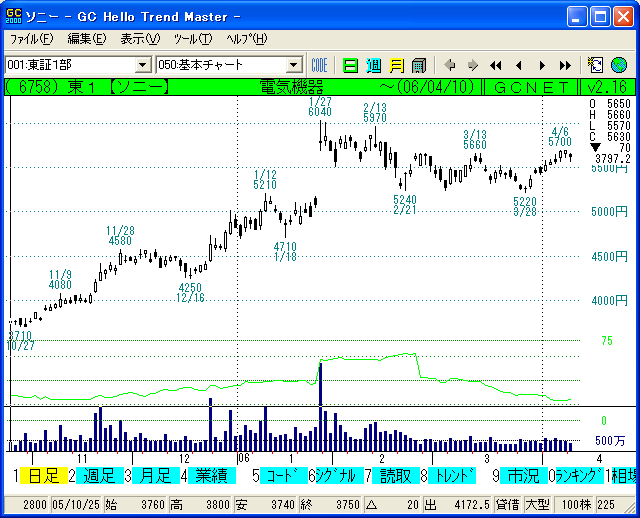640x518 pixels.
Task: Click the 5220 3/28 low label
Action: [x=525, y=206]
